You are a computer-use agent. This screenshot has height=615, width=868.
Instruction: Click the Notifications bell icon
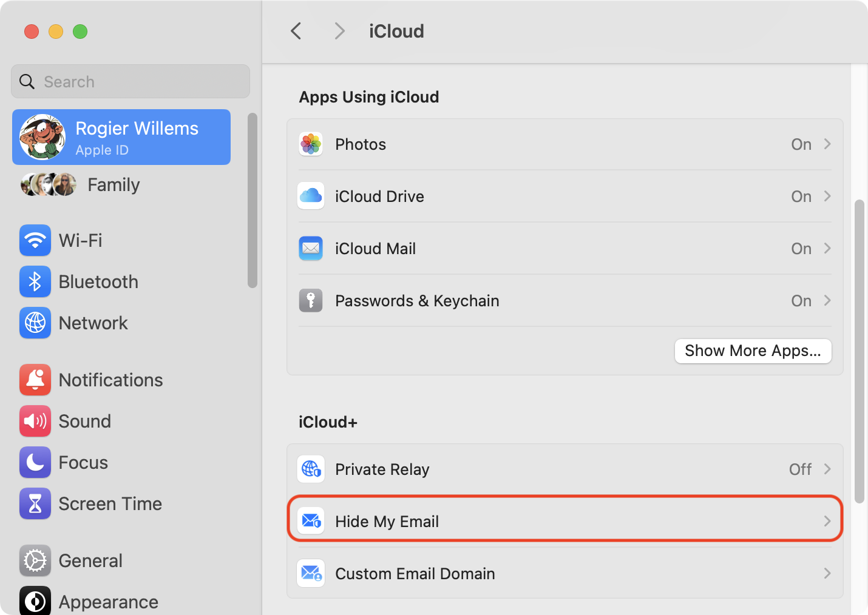click(x=35, y=380)
